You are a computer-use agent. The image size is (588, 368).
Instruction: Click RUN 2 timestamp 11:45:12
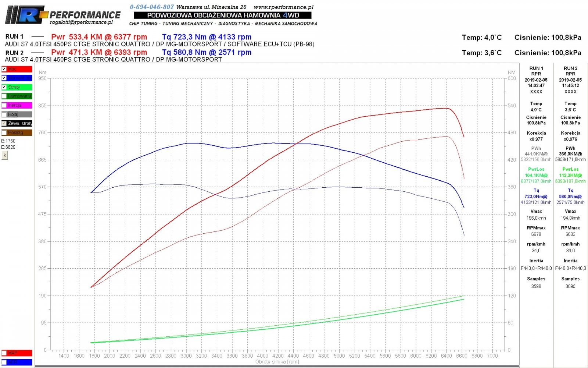click(570, 85)
